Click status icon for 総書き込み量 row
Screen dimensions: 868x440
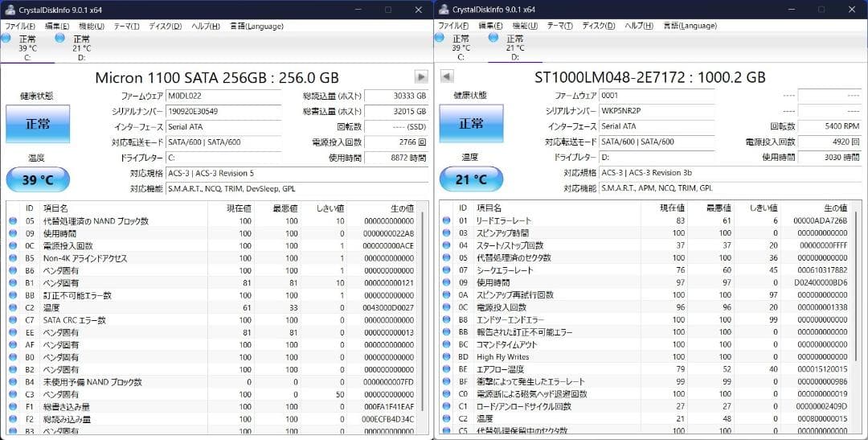tap(14, 407)
